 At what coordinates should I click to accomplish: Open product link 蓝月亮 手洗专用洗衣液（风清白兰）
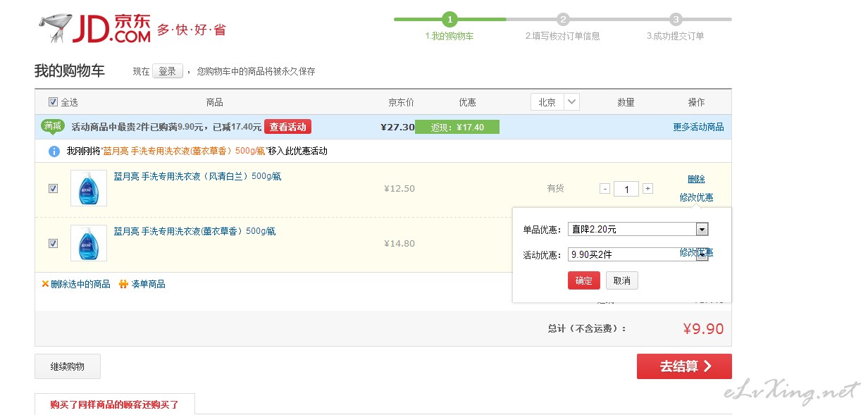click(197, 176)
